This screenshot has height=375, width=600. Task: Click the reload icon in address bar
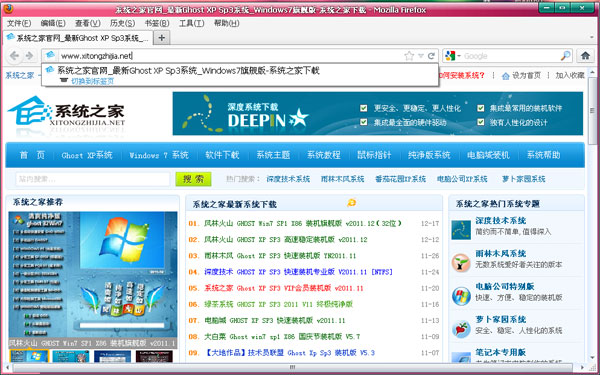click(x=431, y=56)
